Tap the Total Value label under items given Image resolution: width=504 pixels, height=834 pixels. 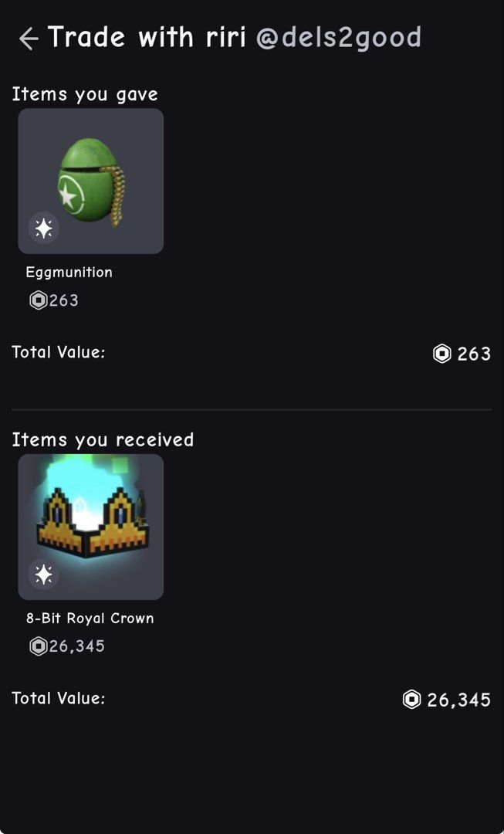pyautogui.click(x=59, y=352)
